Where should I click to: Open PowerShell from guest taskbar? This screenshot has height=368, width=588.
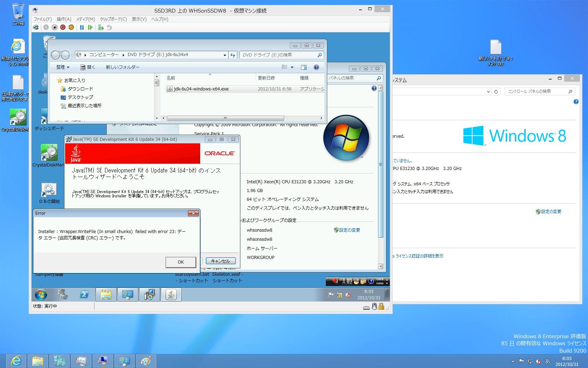tap(84, 294)
